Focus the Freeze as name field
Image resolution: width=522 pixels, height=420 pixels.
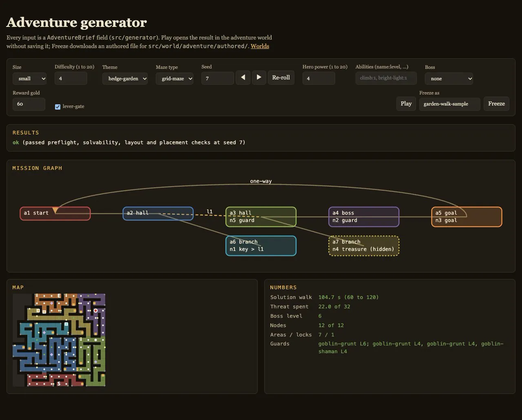coord(450,104)
